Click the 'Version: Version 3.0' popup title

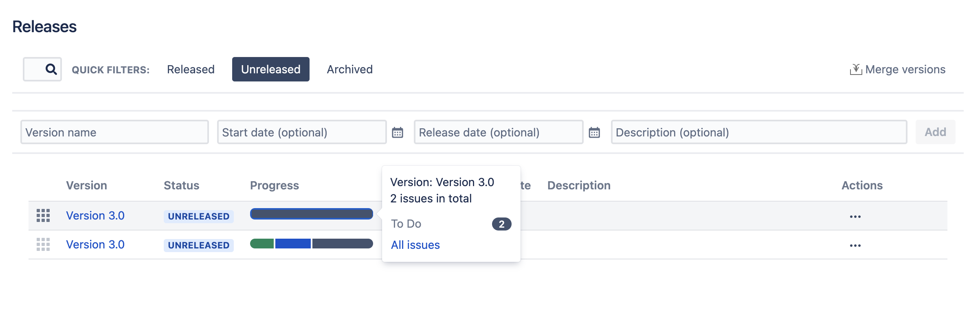(442, 182)
